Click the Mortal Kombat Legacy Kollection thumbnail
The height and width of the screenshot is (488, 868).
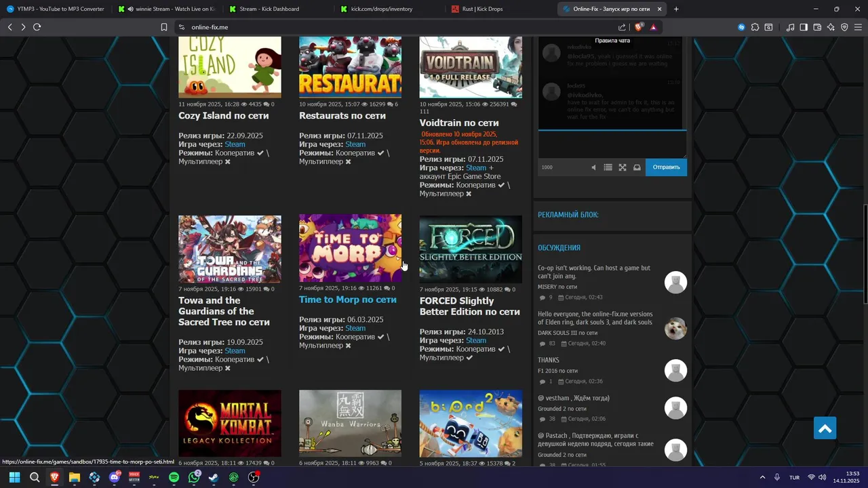pos(229,423)
